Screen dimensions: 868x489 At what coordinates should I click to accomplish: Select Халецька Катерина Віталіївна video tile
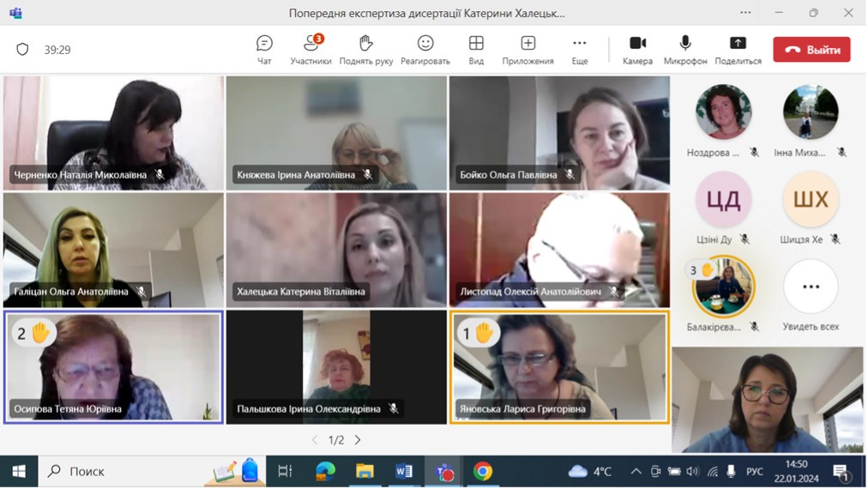point(336,250)
